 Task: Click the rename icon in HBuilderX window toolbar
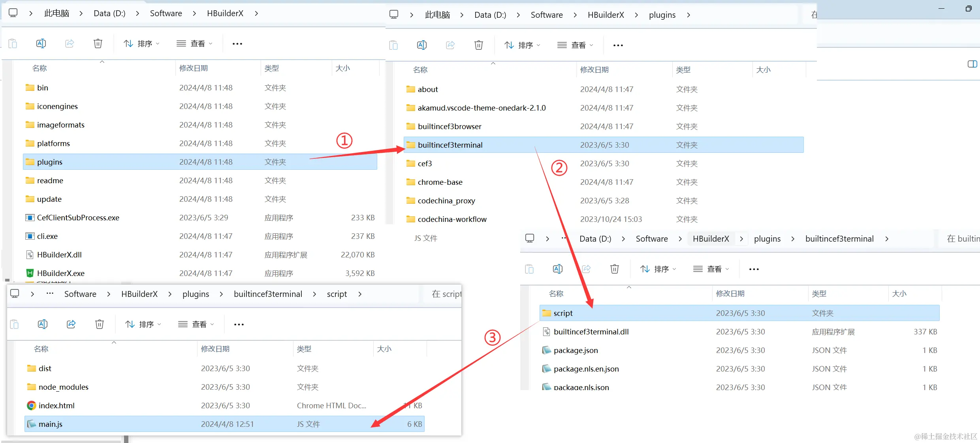(41, 43)
